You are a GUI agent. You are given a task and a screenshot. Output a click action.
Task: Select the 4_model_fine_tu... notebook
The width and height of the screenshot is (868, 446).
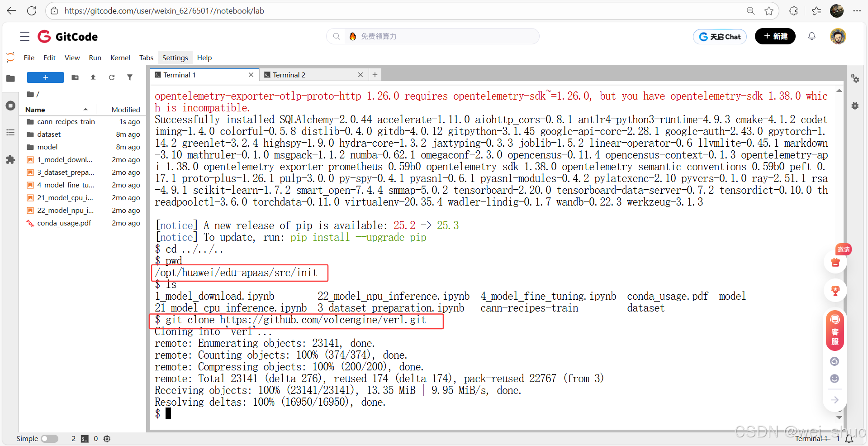[x=83, y=185]
